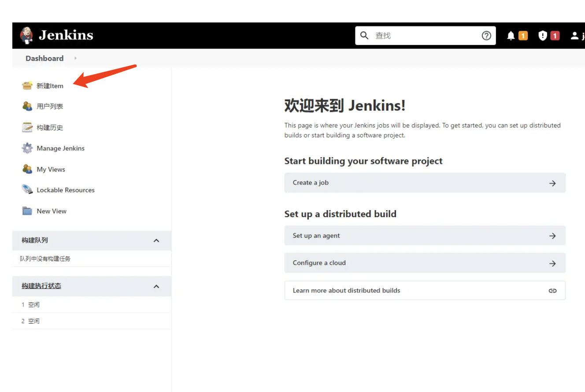The height and width of the screenshot is (392, 585).
Task: Click Set up a distributed build heading
Action: click(x=341, y=214)
